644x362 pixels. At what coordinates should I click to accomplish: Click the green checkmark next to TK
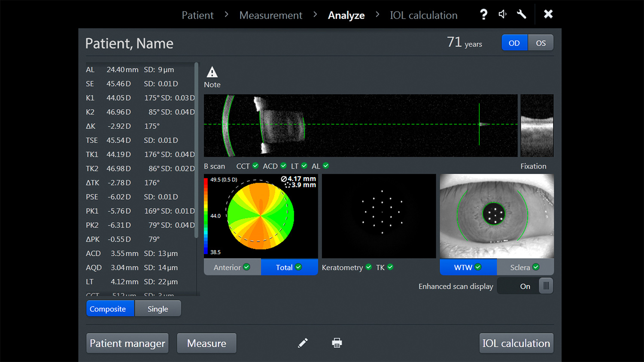point(391,267)
